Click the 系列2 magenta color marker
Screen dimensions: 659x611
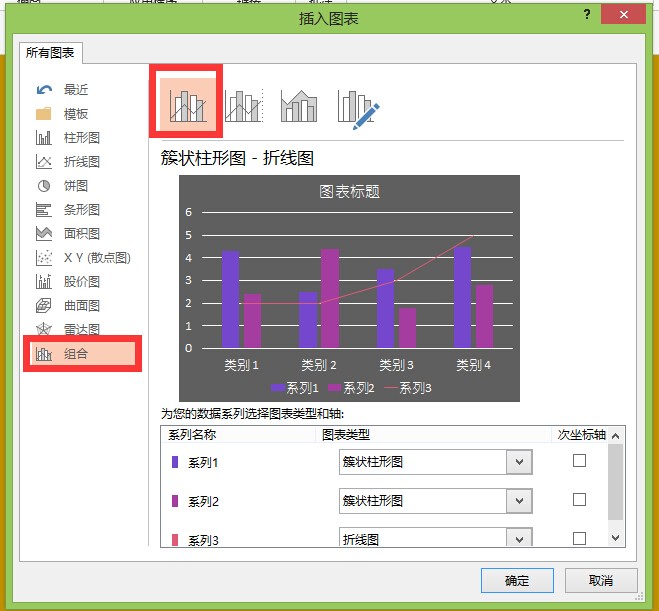175,501
